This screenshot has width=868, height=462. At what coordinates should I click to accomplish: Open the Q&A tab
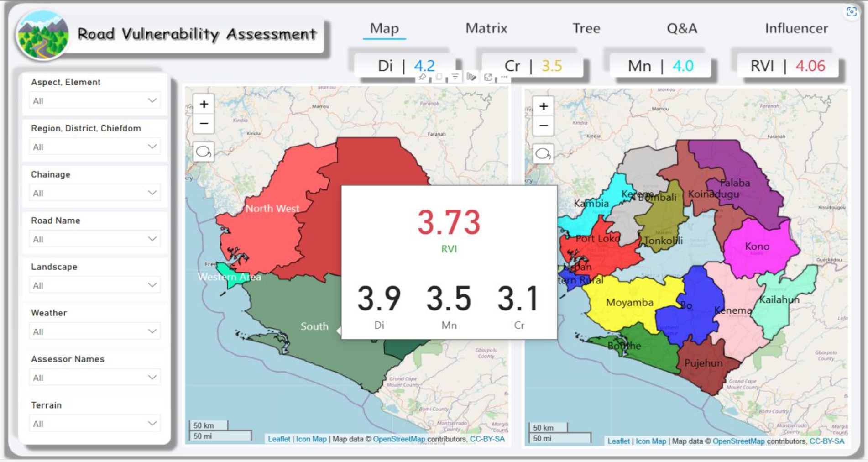[682, 28]
